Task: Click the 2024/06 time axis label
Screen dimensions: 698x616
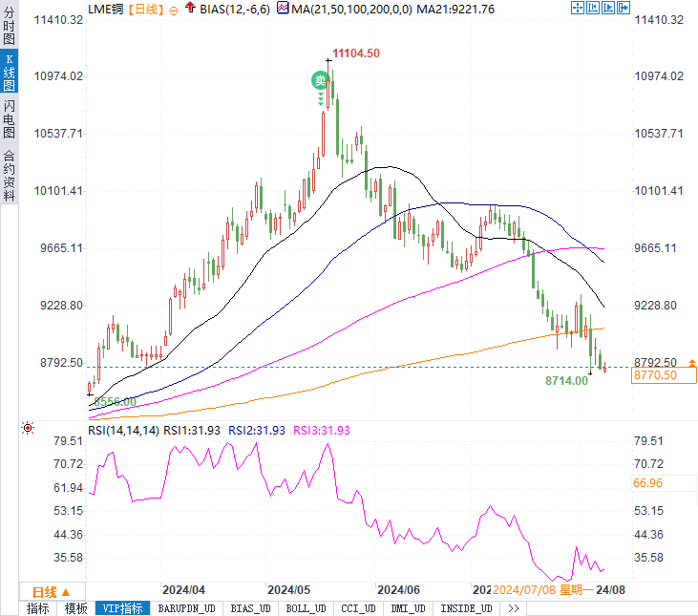Action: click(x=398, y=590)
